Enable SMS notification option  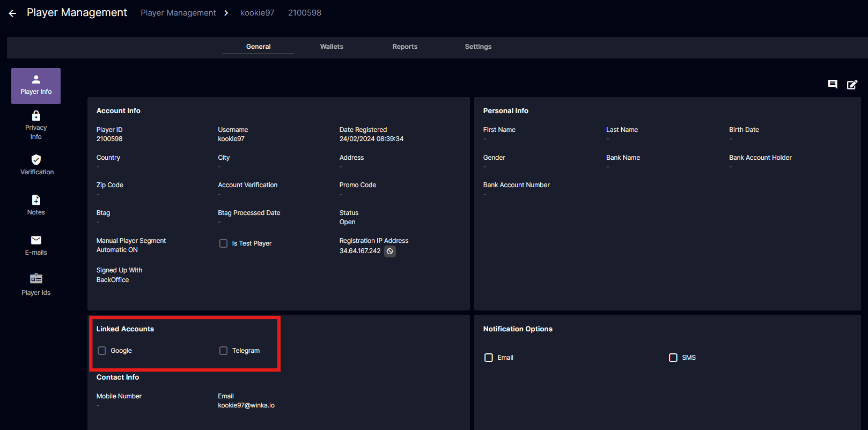tap(673, 358)
